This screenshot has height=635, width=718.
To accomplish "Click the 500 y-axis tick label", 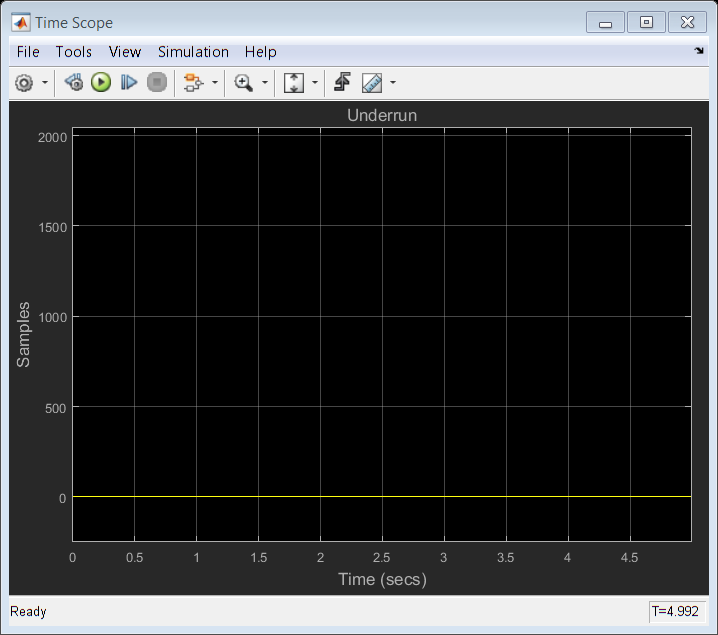I will (56, 408).
